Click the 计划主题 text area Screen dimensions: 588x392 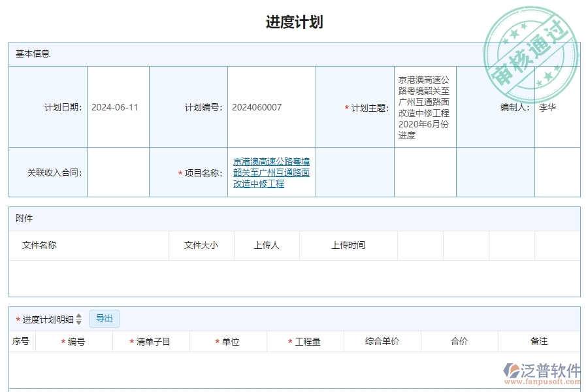click(x=425, y=106)
